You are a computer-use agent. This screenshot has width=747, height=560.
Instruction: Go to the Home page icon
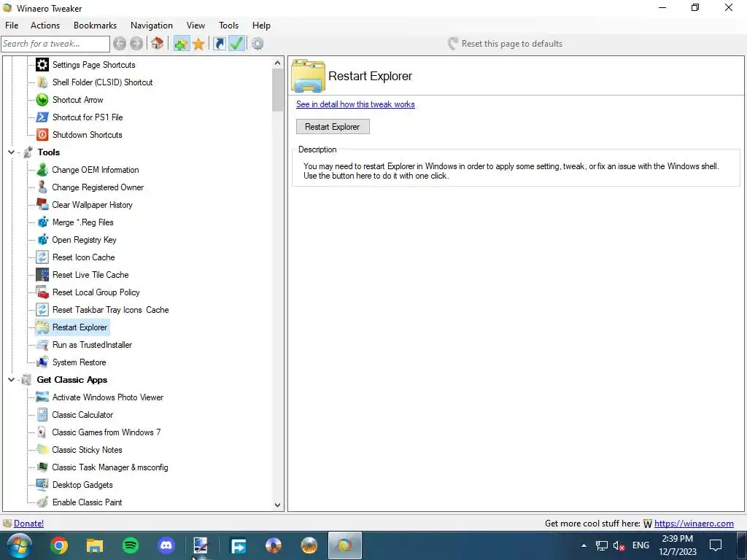point(157,44)
